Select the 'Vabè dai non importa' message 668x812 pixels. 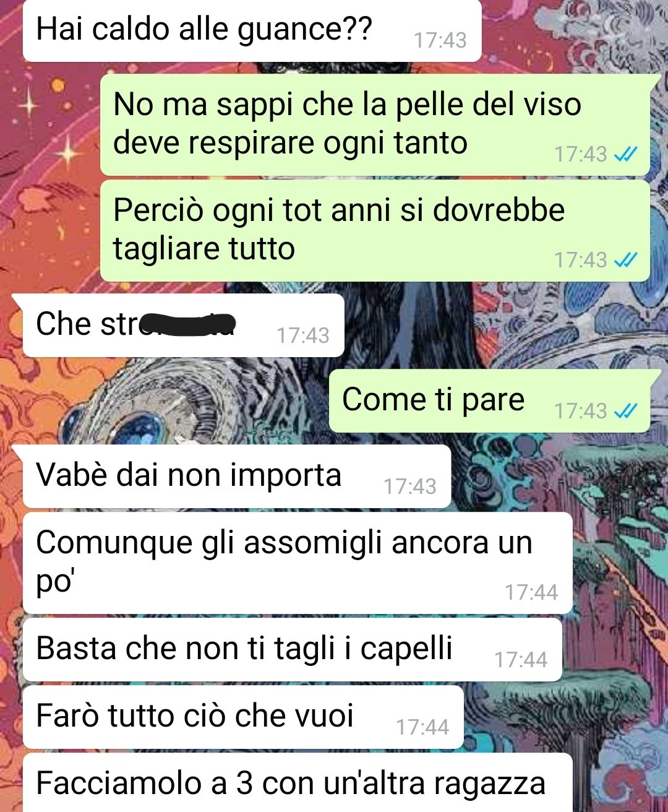click(x=237, y=477)
